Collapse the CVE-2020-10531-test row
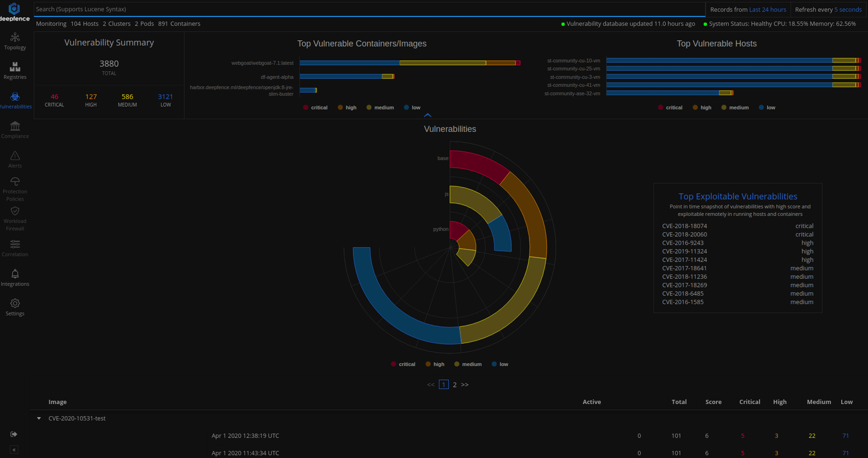Viewport: 868px width, 458px height. point(39,418)
